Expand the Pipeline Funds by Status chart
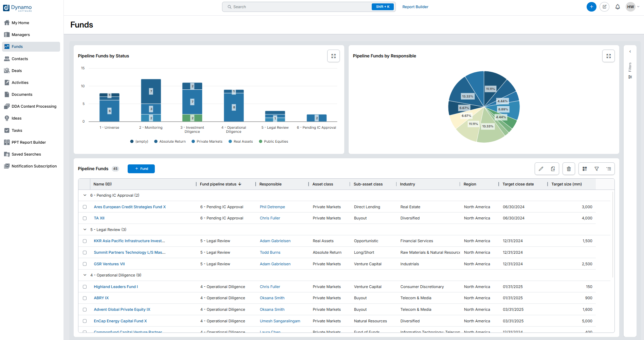The image size is (644, 340). pyautogui.click(x=333, y=56)
